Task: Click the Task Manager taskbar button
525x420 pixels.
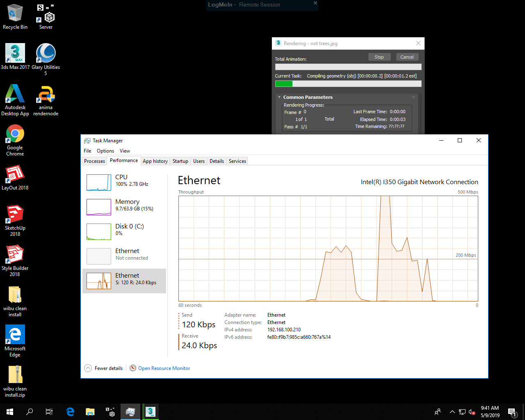Action: 130,412
